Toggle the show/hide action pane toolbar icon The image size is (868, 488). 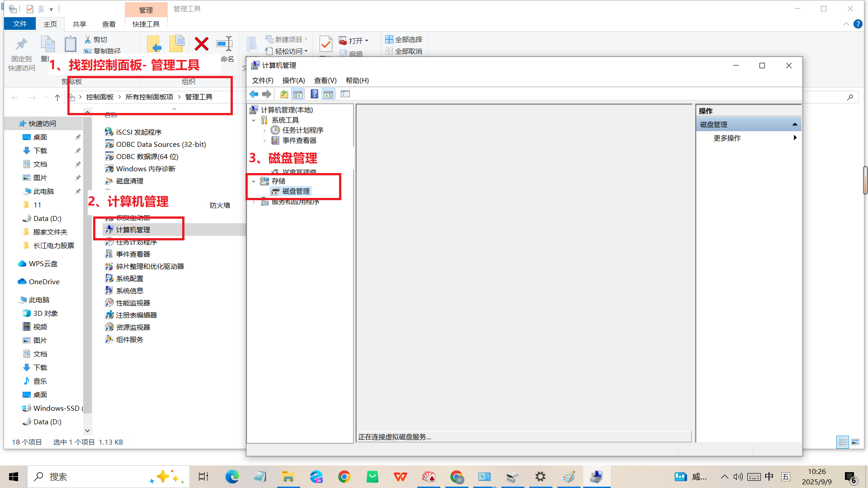(x=328, y=94)
